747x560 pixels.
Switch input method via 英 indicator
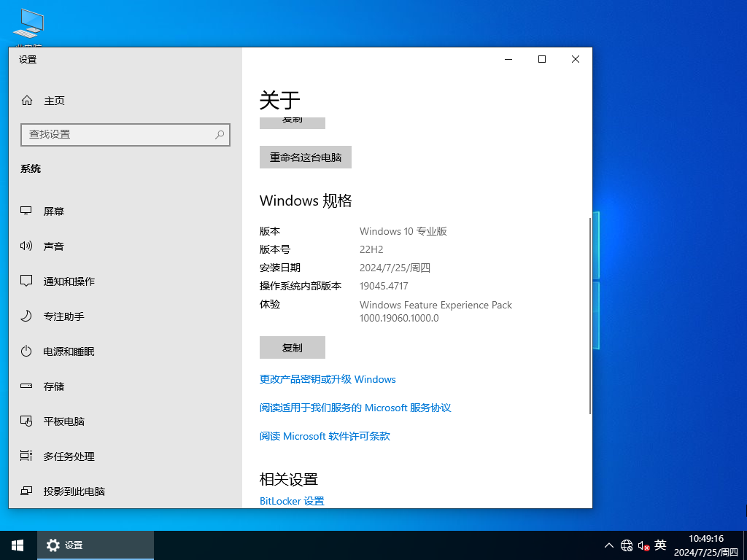(x=660, y=545)
